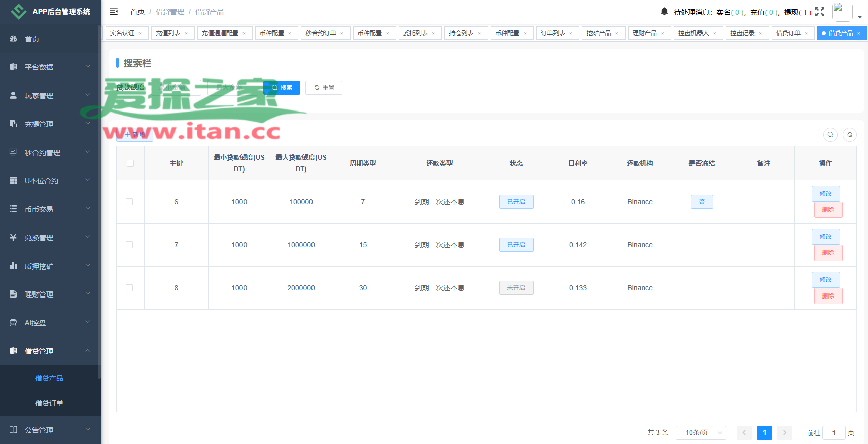The height and width of the screenshot is (444, 868).
Task: Check the select-all box in table header
Action: [x=130, y=163]
